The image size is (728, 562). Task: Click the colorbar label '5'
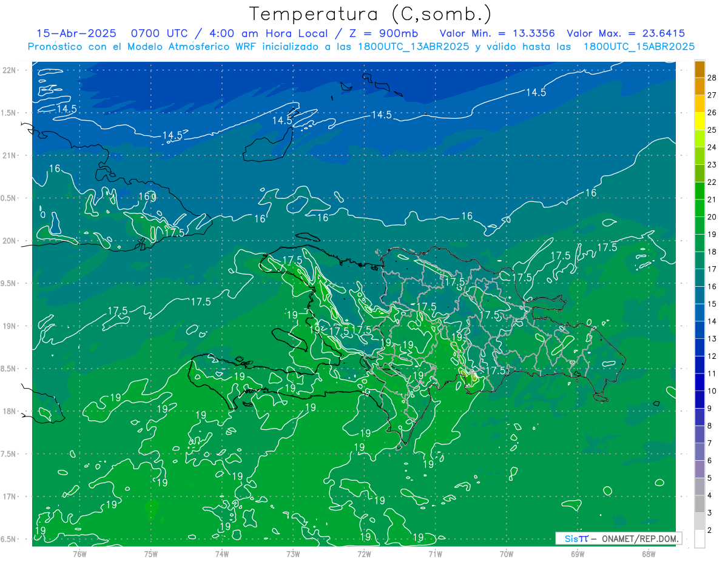click(x=710, y=478)
